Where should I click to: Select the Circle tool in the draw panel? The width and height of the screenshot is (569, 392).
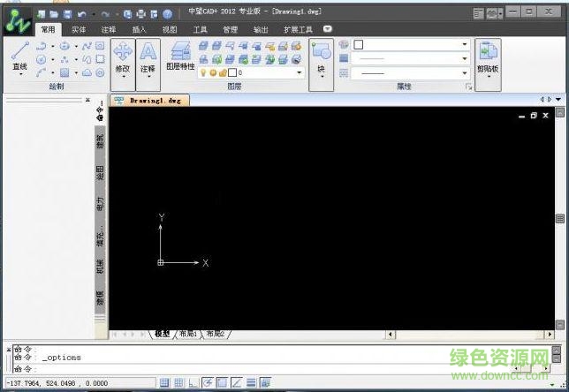point(41,59)
